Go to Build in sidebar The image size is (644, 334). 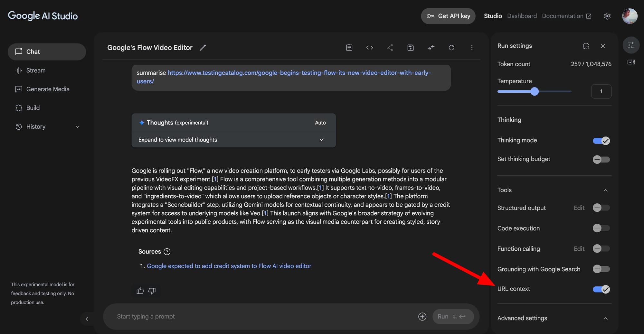coord(47,108)
